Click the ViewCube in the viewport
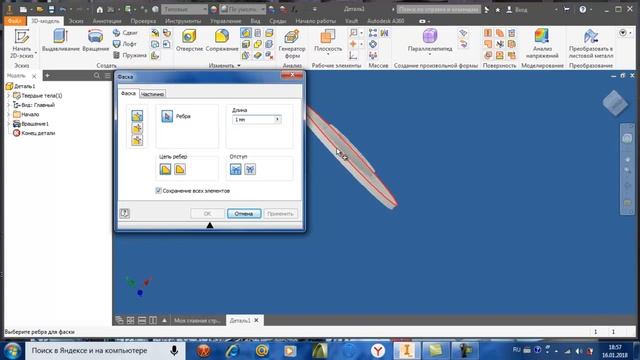 click(615, 103)
